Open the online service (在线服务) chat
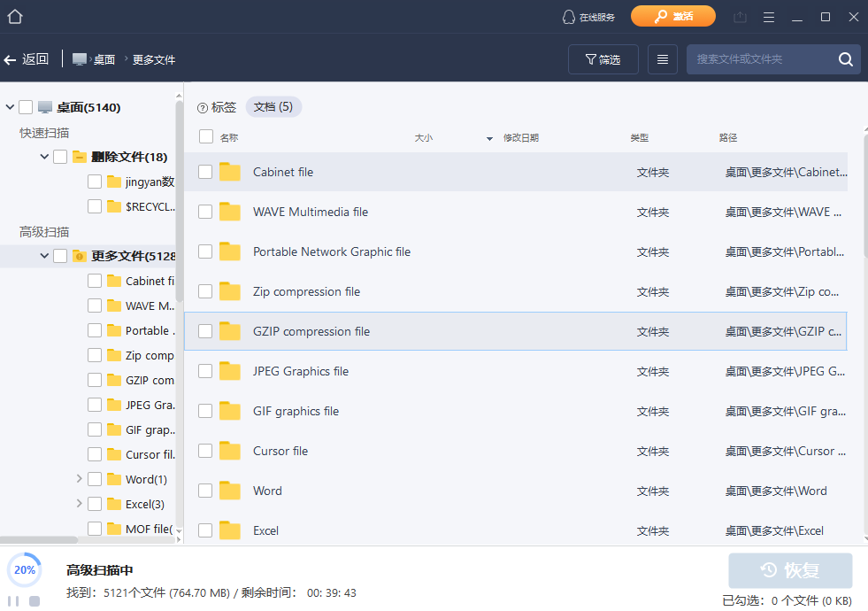Viewport: 868px width, 611px height. (588, 17)
